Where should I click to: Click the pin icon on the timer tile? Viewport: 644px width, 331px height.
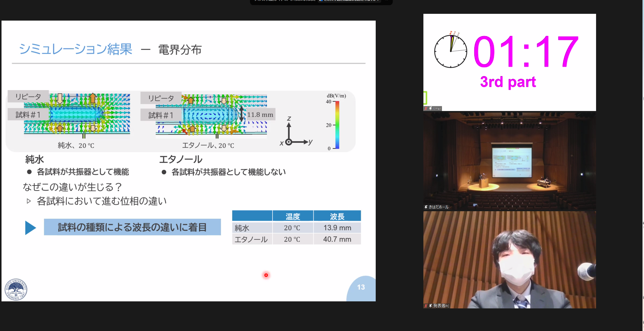[x=430, y=108]
